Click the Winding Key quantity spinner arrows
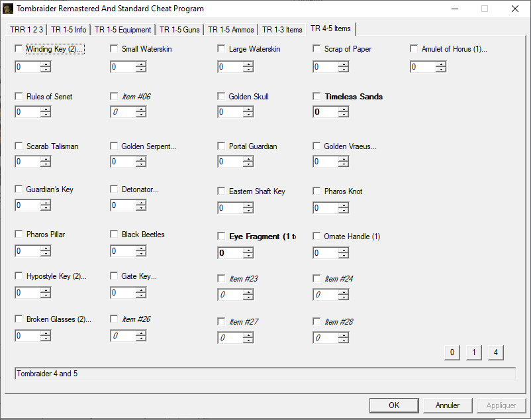 tap(46, 67)
